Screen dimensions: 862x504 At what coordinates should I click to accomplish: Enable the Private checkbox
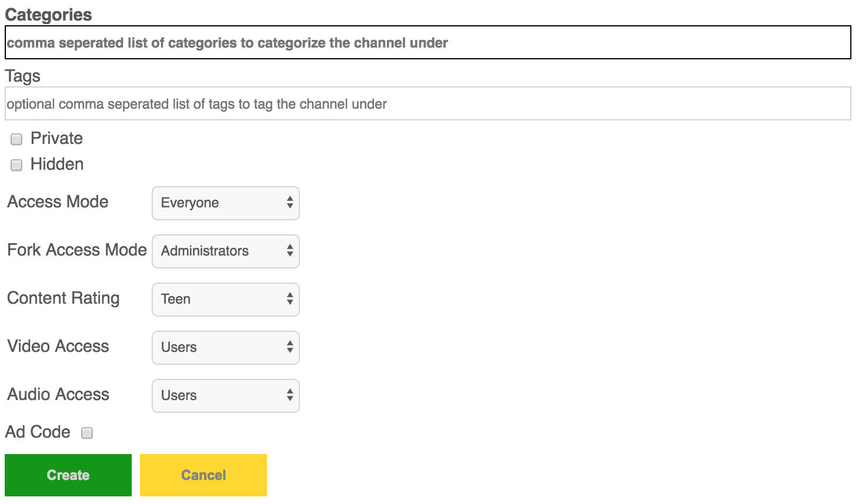16,139
